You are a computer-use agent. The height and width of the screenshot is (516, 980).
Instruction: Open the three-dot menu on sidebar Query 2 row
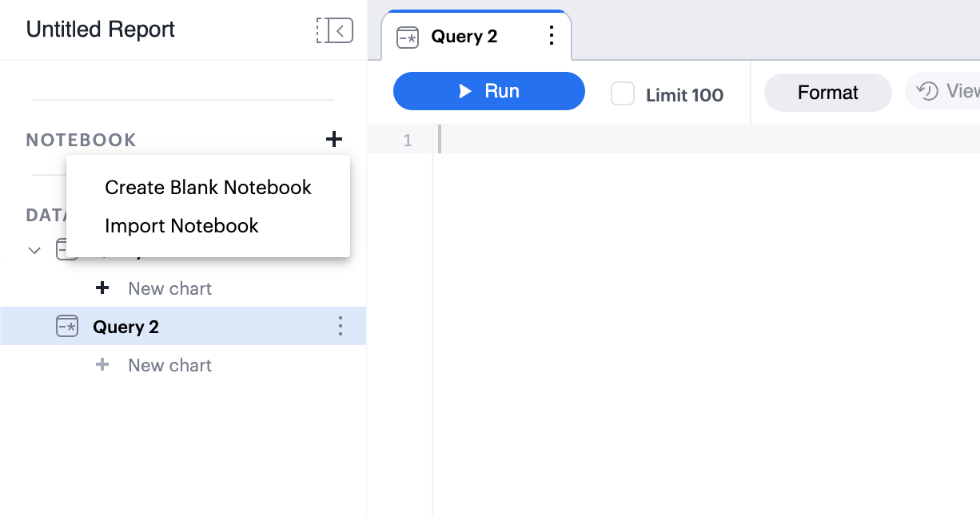point(341,326)
